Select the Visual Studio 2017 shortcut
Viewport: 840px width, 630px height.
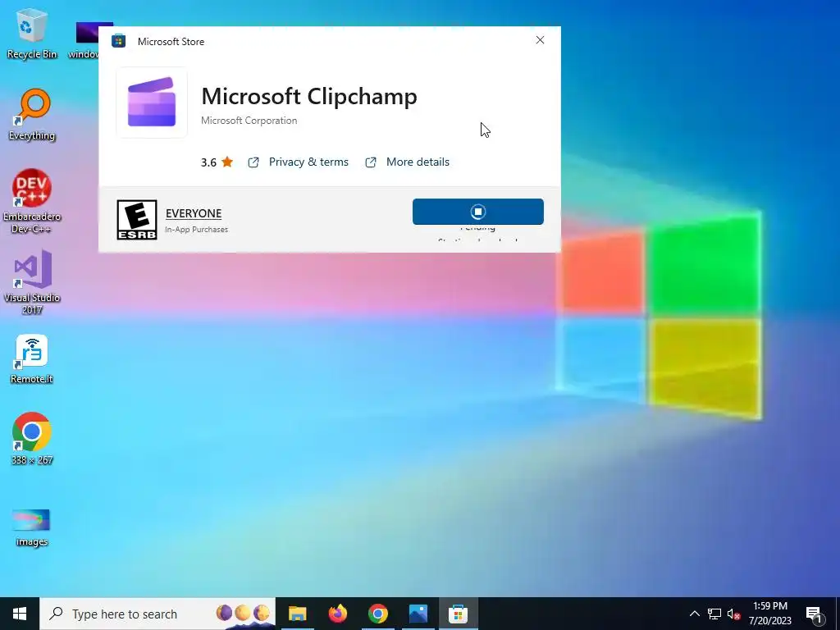pos(32,282)
